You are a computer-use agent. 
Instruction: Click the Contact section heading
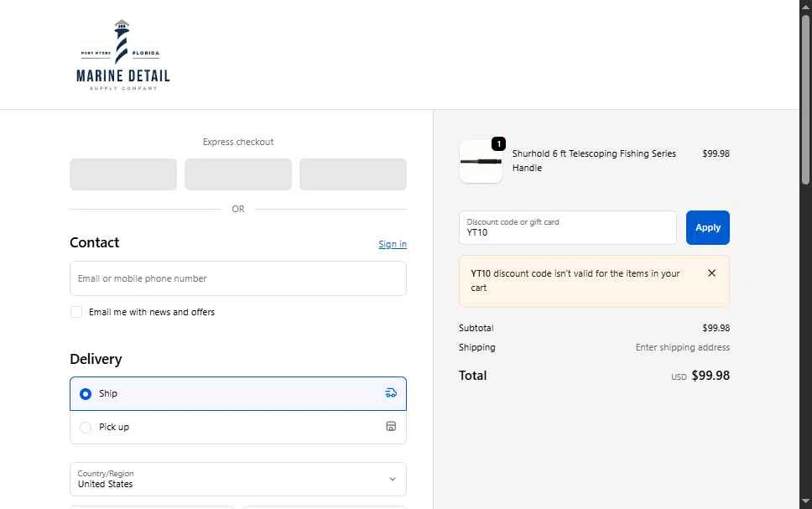coord(94,242)
